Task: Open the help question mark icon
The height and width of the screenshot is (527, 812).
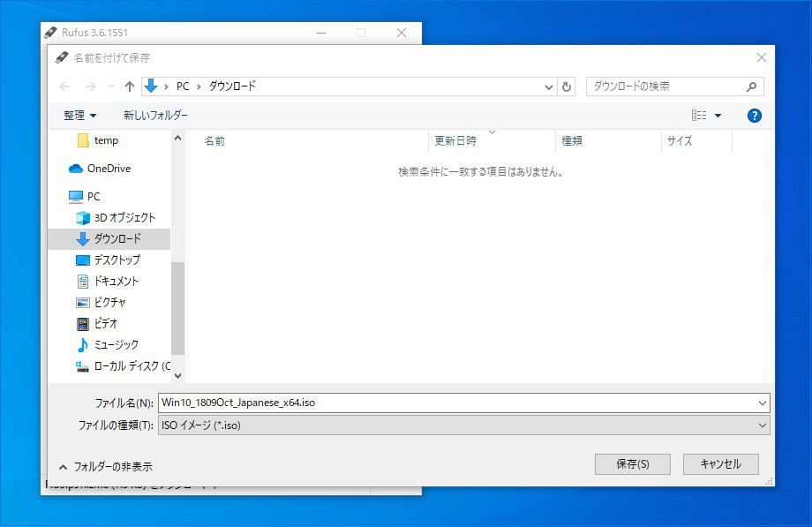Action: 754,116
